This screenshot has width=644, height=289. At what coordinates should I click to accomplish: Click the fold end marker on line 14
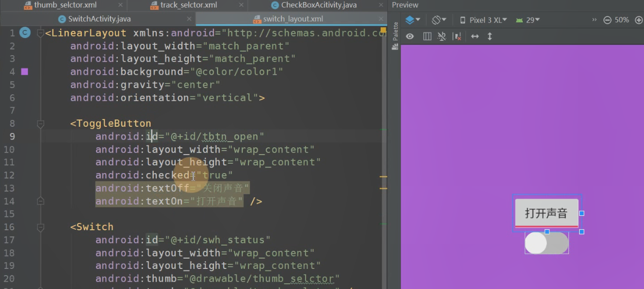coord(41,201)
